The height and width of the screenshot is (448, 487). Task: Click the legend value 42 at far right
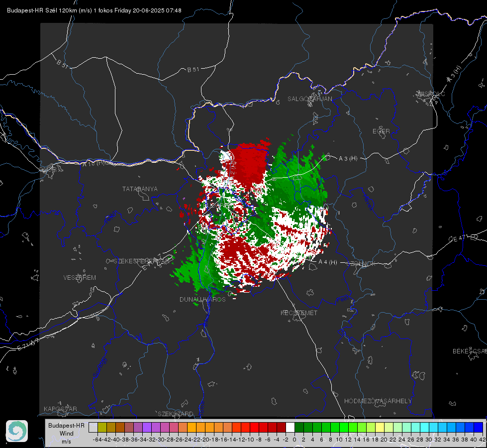(482, 440)
